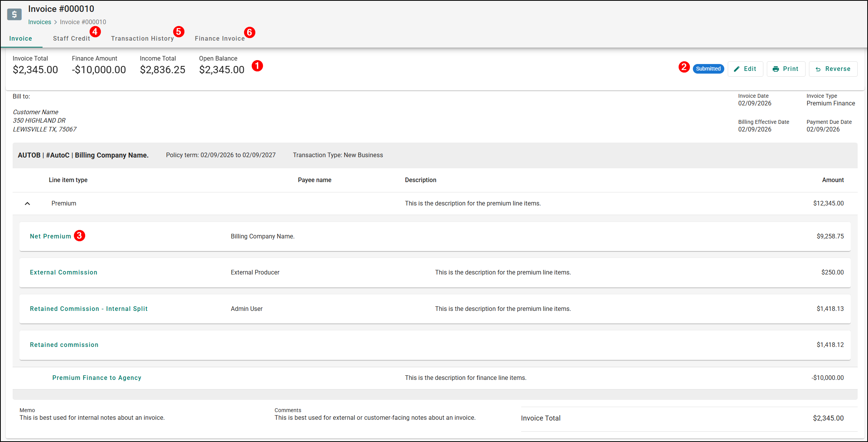Collapse the Premium line item chevron
Screen dimensions: 868x442
pos(27,204)
